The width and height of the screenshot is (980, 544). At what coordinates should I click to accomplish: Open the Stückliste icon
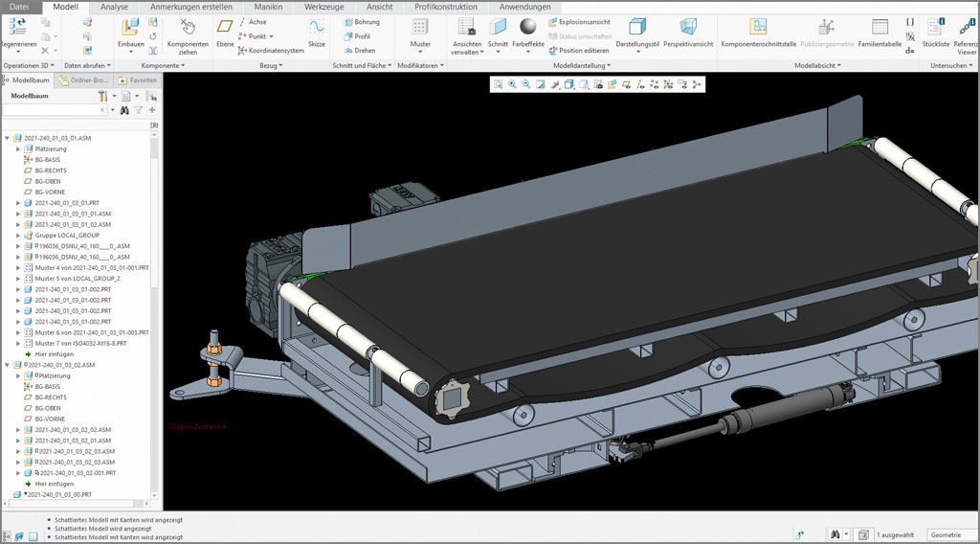pyautogui.click(x=935, y=28)
